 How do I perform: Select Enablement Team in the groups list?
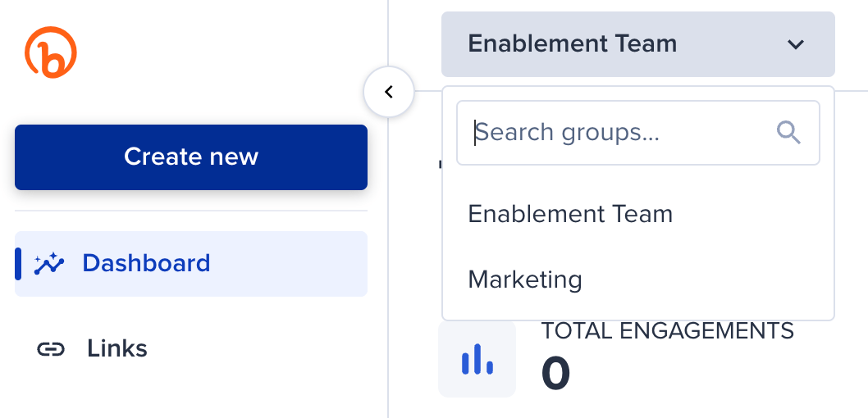click(570, 214)
